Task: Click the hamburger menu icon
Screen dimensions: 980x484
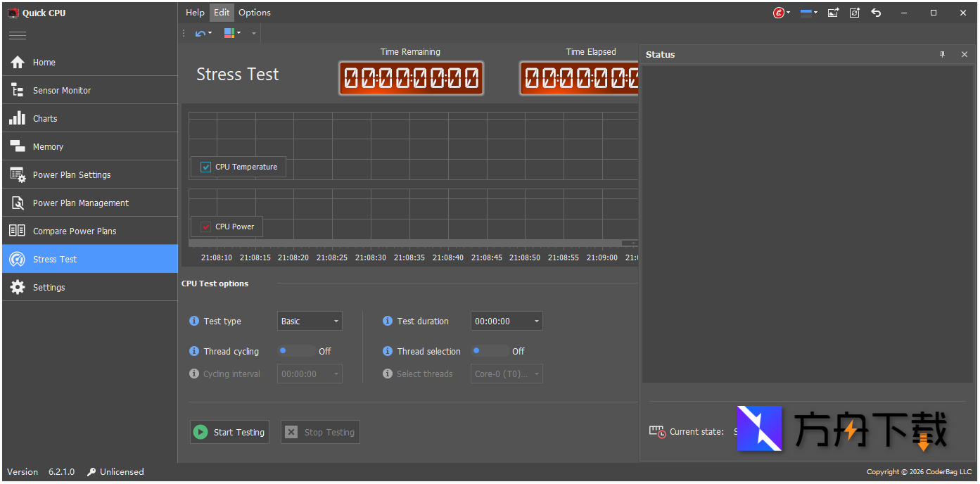Action: tap(18, 36)
